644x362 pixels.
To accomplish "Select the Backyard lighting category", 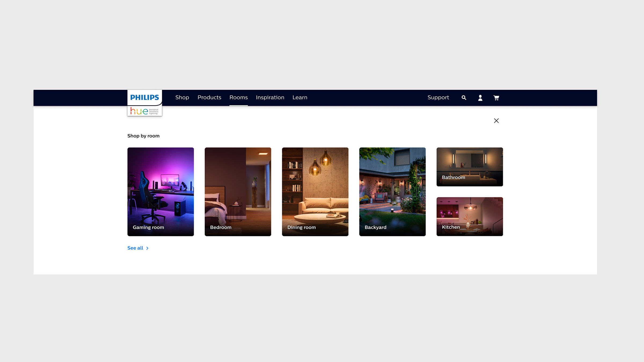I will [392, 191].
